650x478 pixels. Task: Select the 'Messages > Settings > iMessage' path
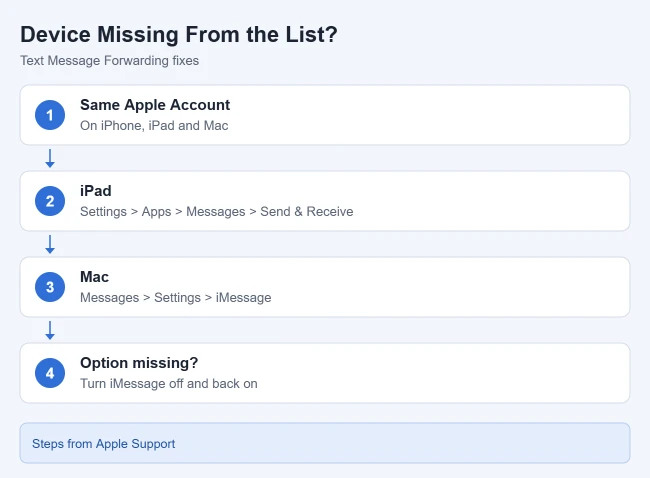click(x=176, y=298)
